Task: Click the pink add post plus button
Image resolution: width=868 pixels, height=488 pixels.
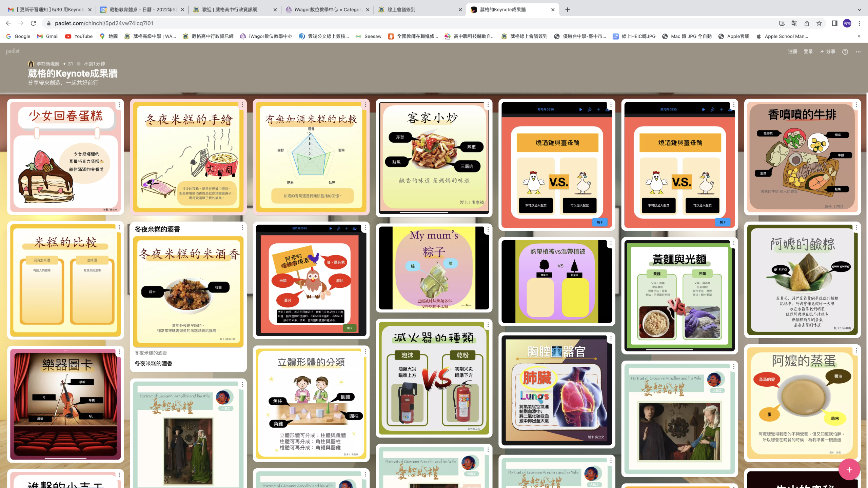Action: coord(849,470)
